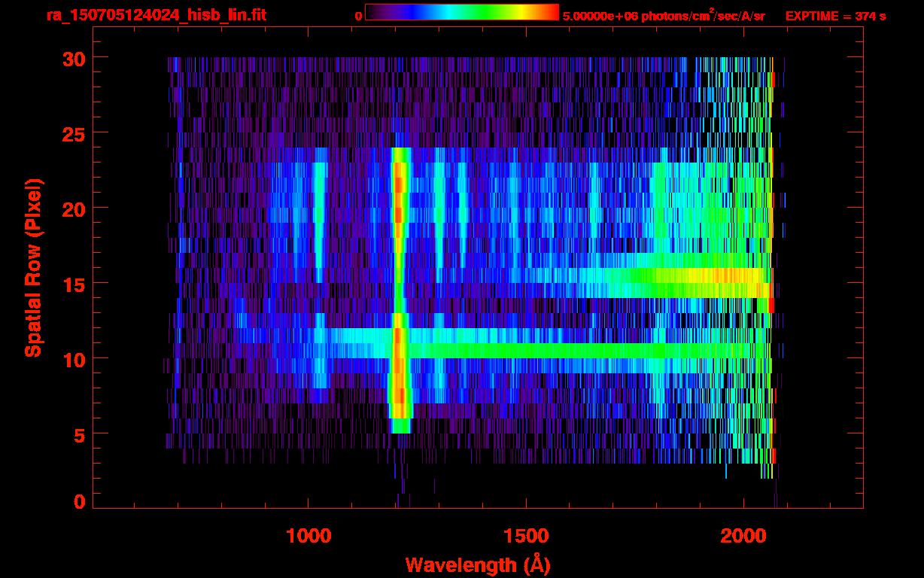924x578 pixels.
Task: Click the y-axis tick label 15
Action: click(x=73, y=284)
